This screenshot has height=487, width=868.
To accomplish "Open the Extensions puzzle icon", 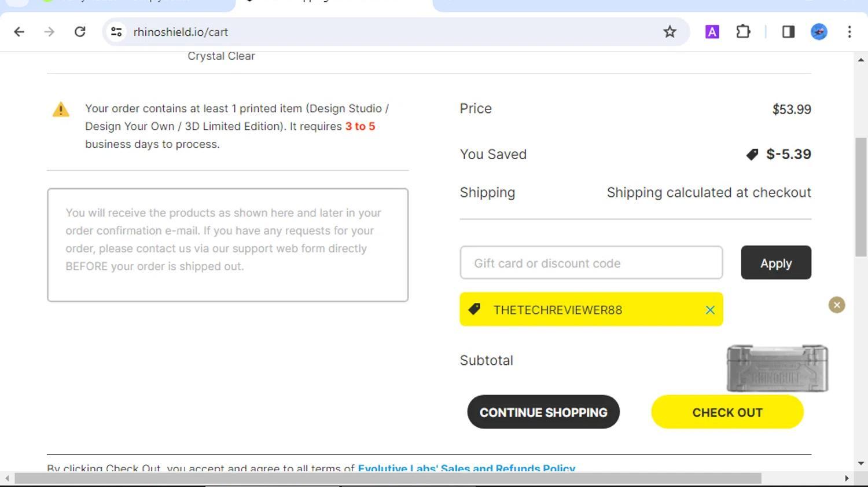I will coord(743,32).
